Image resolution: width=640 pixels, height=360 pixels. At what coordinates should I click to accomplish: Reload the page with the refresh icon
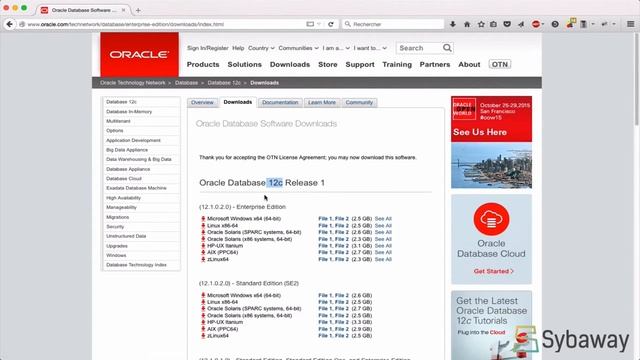(331, 24)
